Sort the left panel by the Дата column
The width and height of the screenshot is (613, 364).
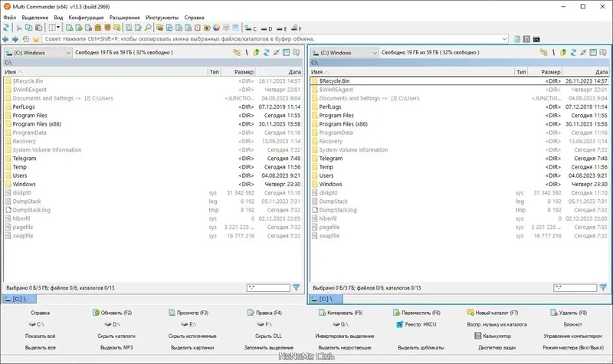[x=279, y=72]
